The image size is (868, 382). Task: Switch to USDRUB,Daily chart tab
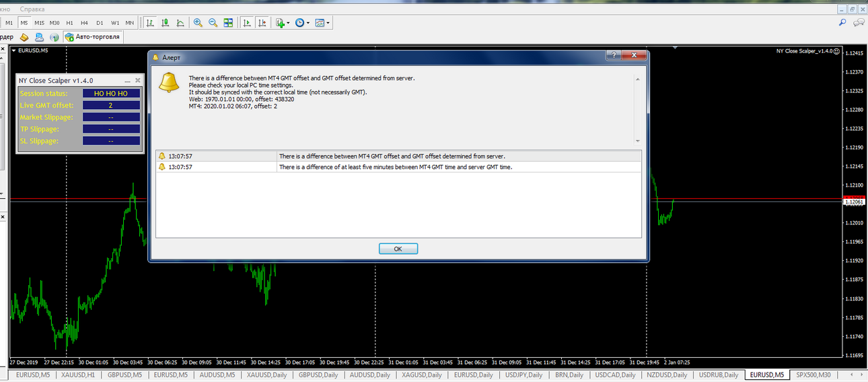(x=718, y=375)
